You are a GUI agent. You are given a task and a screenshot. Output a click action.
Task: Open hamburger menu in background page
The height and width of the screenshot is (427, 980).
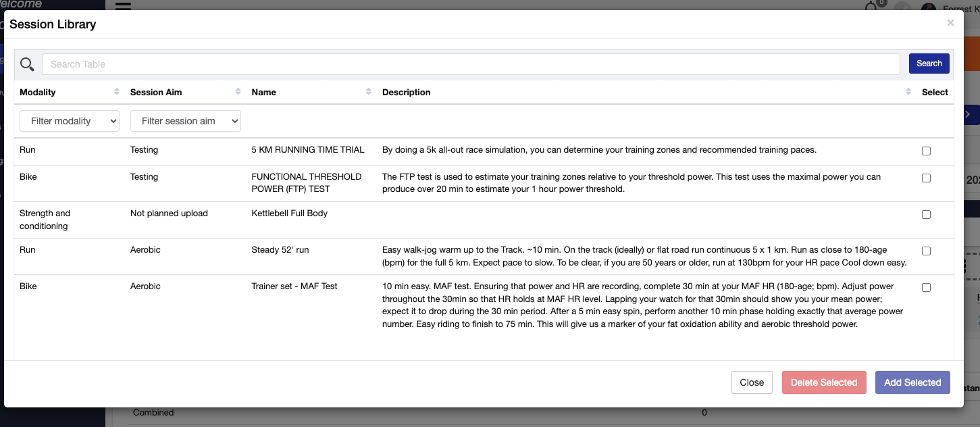[x=123, y=5]
